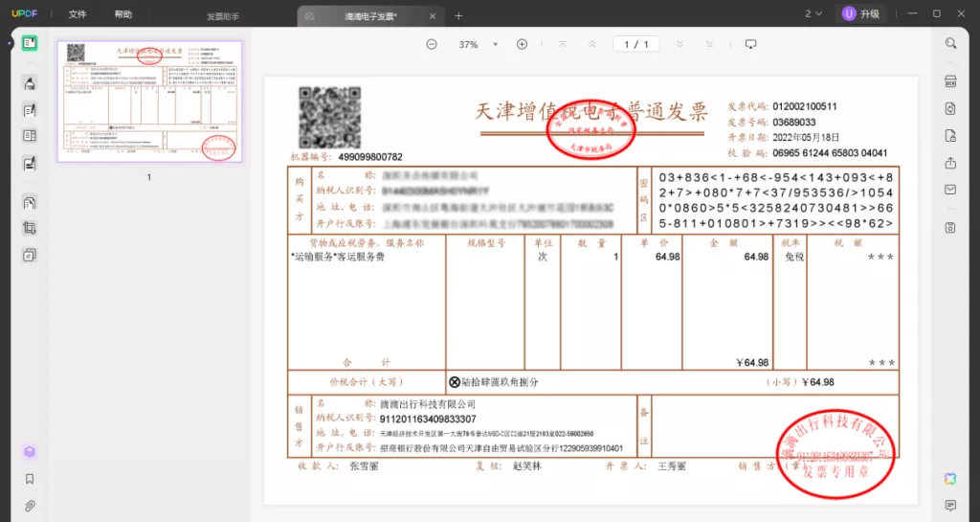Image resolution: width=980 pixels, height=522 pixels.
Task: Switch to the 发票助手 tab
Action: (x=223, y=16)
